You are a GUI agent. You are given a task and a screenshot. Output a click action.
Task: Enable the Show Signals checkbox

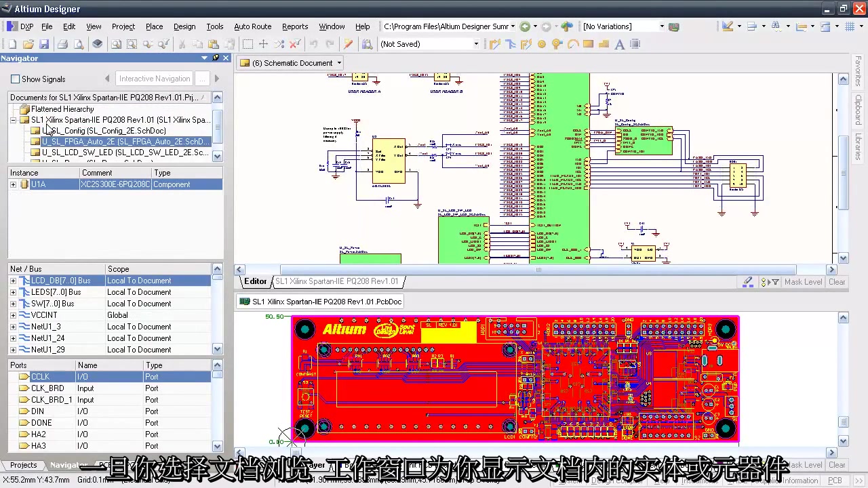(x=15, y=79)
